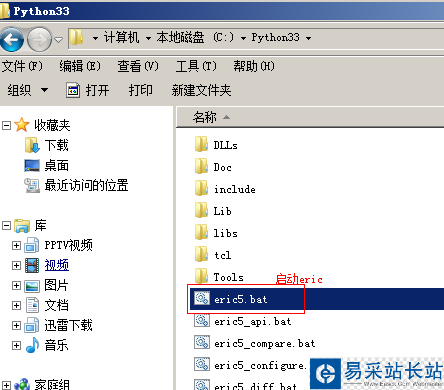This screenshot has width=444, height=390.
Task: Open the 组织 dropdown in toolbar
Action: pos(28,90)
